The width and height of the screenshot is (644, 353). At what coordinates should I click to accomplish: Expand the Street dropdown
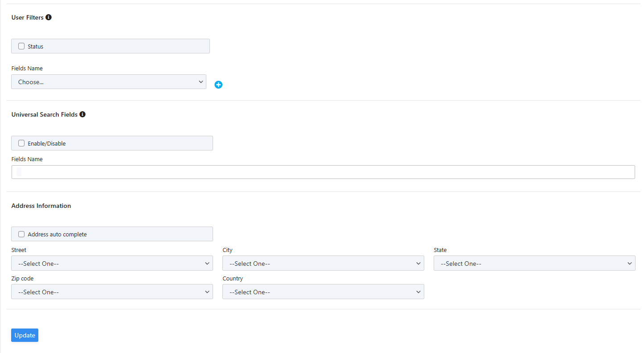click(x=112, y=264)
